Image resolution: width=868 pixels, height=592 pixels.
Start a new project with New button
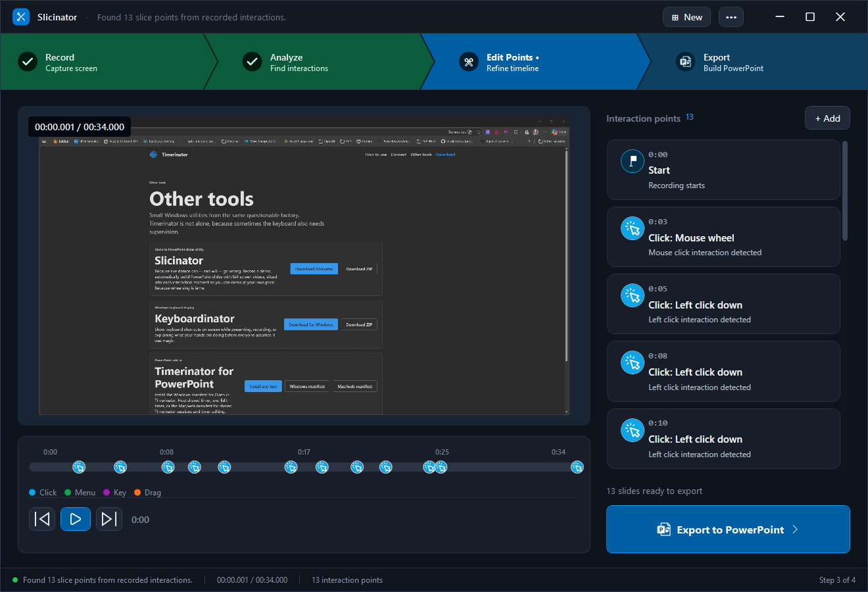pos(687,17)
